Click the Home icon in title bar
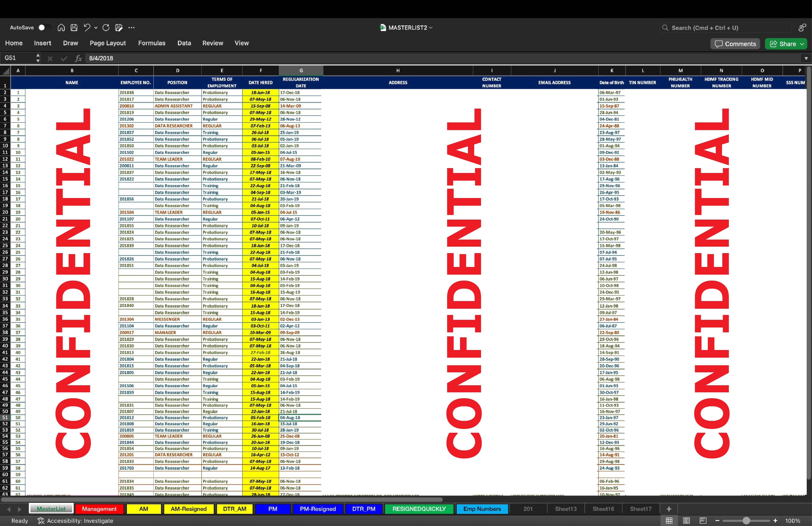This screenshot has height=526, width=812. click(x=61, y=28)
